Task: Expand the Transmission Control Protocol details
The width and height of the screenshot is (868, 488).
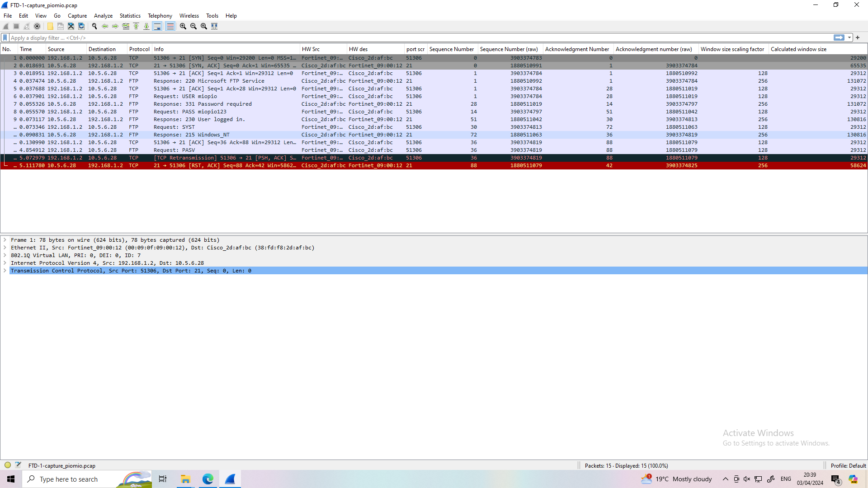Action: point(5,270)
